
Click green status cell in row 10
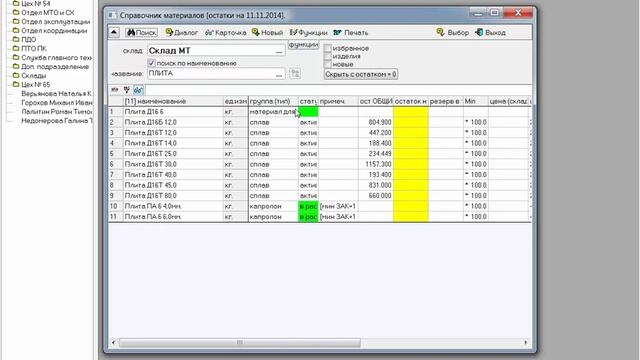[308, 206]
